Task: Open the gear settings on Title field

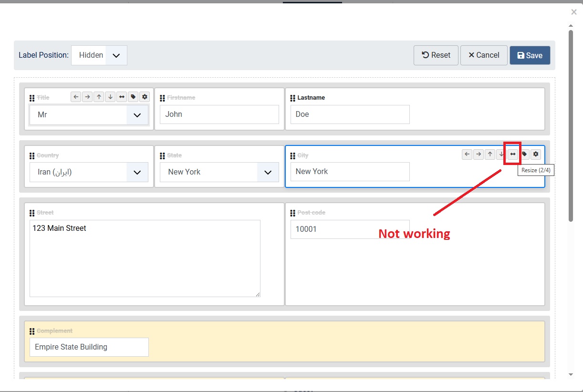Action: tap(145, 97)
